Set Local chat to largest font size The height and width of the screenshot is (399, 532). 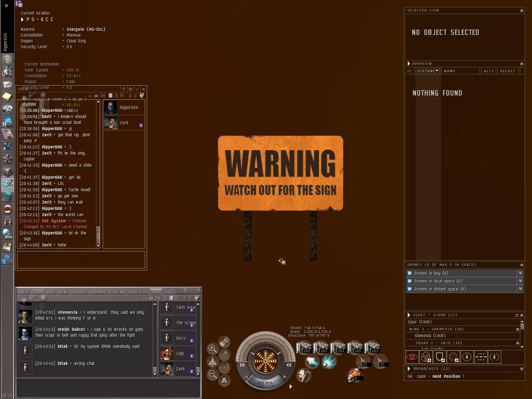tap(103, 96)
